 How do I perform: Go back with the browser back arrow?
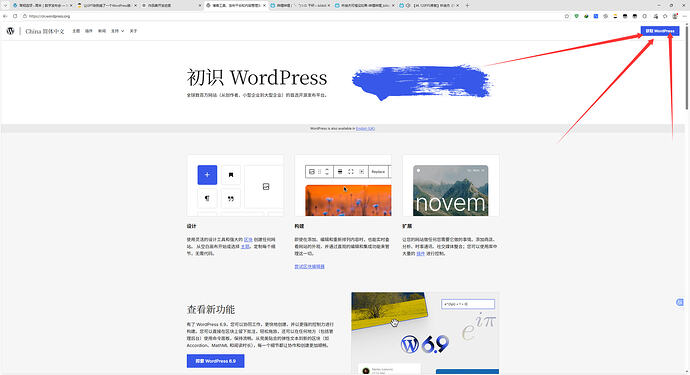5,16
